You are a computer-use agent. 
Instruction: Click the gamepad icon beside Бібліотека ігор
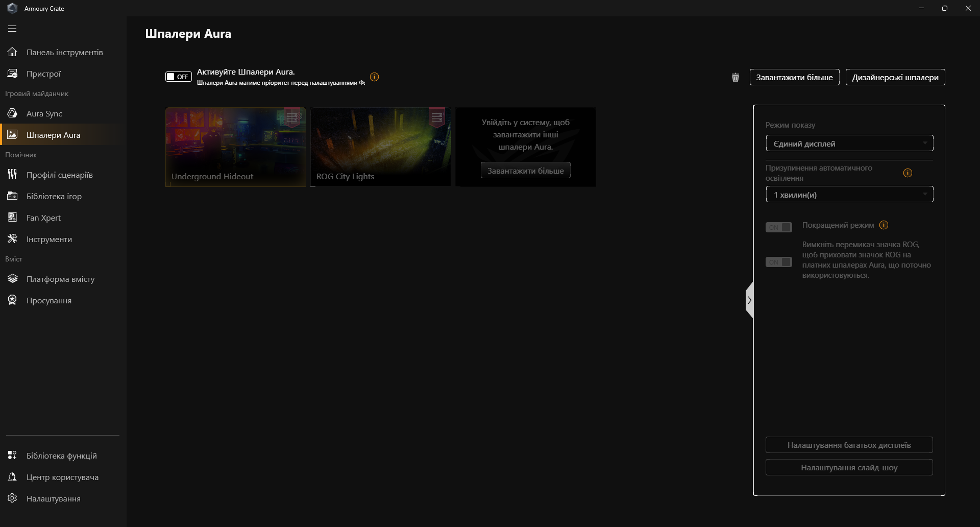[x=12, y=196]
